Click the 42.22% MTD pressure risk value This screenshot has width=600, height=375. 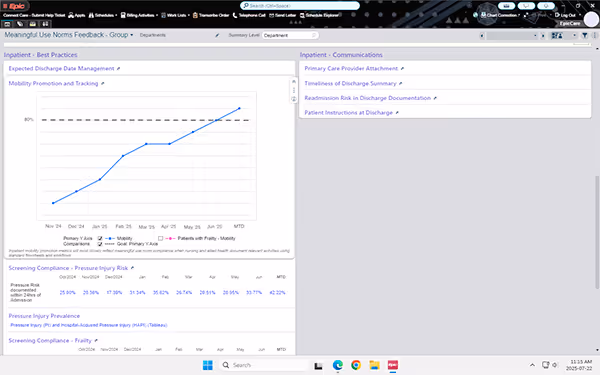[x=277, y=293]
